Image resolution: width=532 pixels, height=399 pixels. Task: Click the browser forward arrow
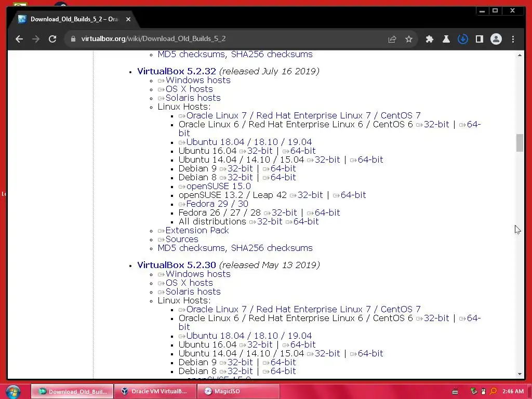click(36, 39)
